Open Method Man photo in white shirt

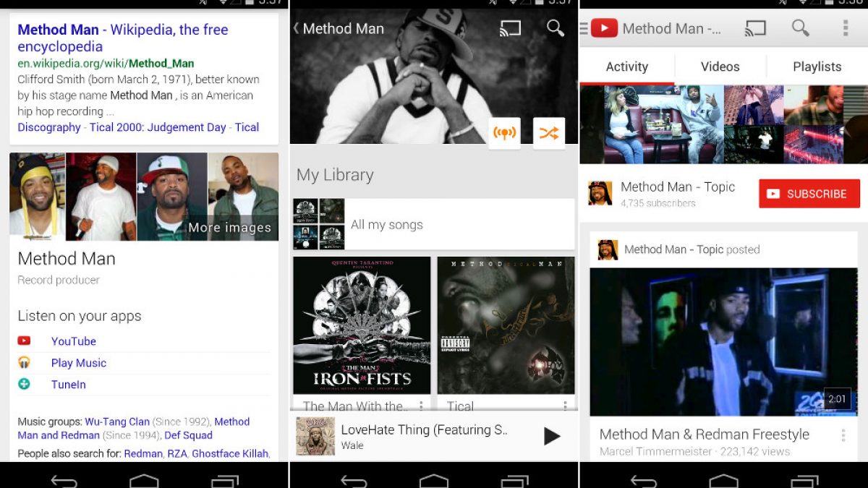(x=101, y=197)
